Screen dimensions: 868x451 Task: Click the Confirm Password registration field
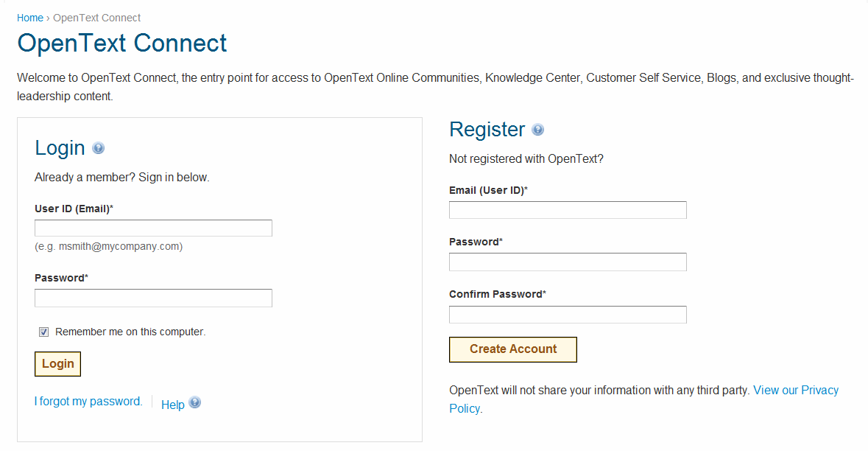[567, 314]
